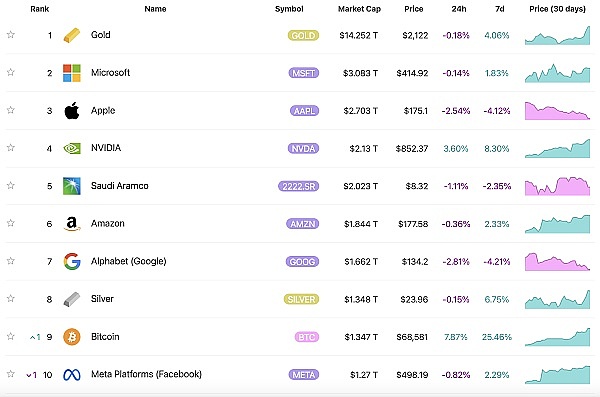Click the BTC symbol badge
The width and height of the screenshot is (600, 397).
coord(307,337)
